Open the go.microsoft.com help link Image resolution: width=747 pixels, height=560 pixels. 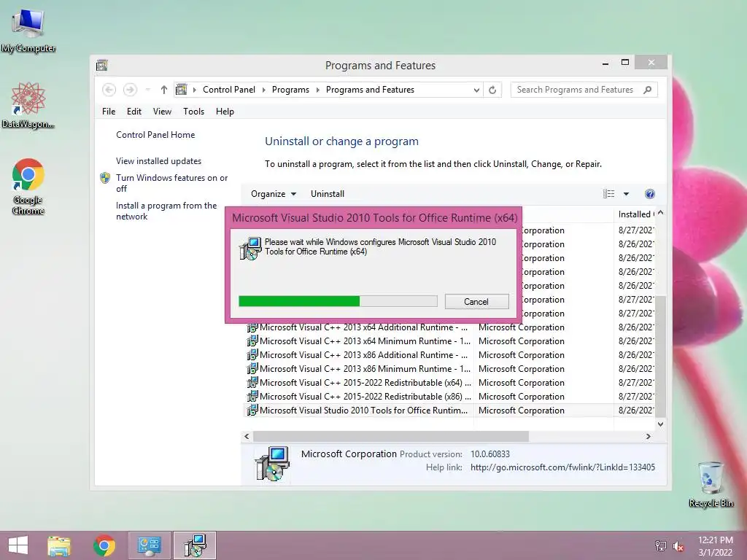click(562, 467)
